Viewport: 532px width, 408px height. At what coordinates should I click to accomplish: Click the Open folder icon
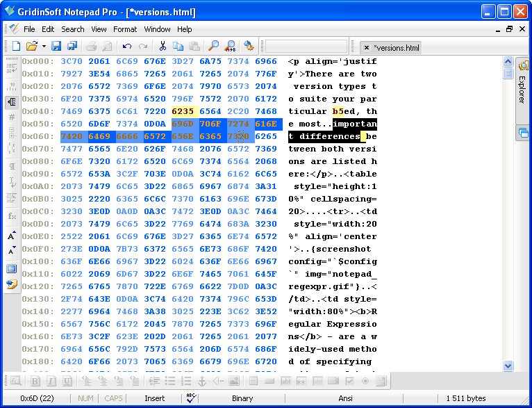pos(32,46)
